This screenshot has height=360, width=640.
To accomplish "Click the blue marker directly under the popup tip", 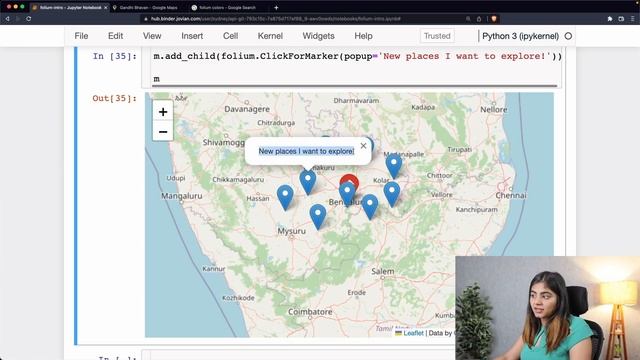I will 308,182.
